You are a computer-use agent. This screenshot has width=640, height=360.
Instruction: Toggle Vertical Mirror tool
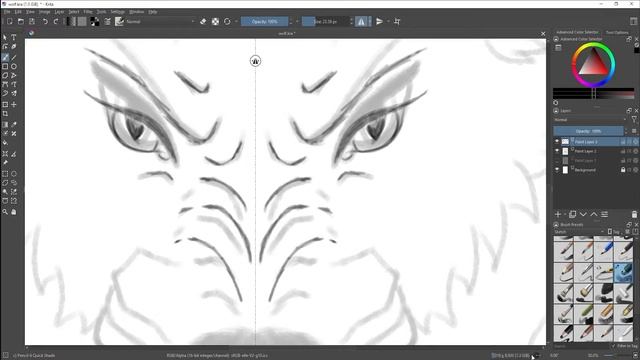pyautogui.click(x=379, y=22)
